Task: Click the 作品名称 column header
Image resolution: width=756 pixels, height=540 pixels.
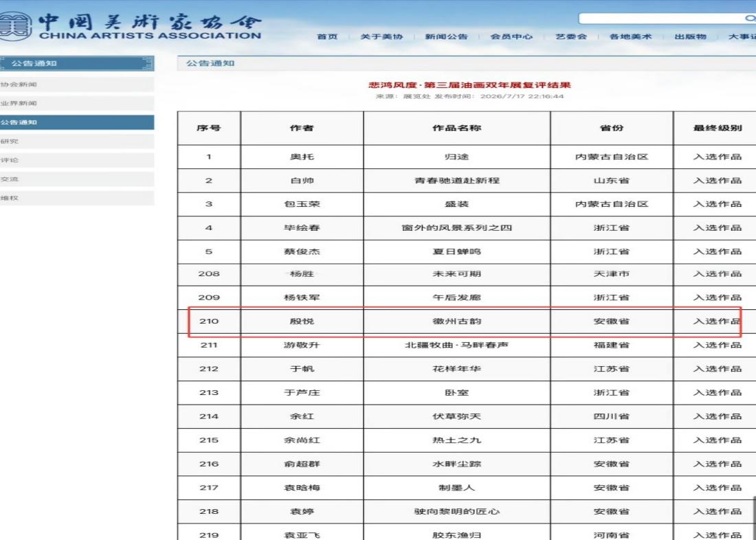Action: click(456, 128)
